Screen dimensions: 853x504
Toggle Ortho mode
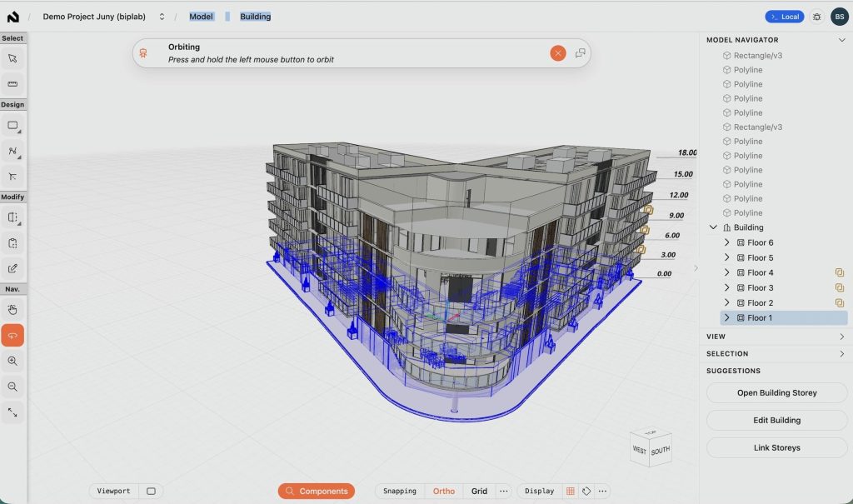click(x=444, y=491)
